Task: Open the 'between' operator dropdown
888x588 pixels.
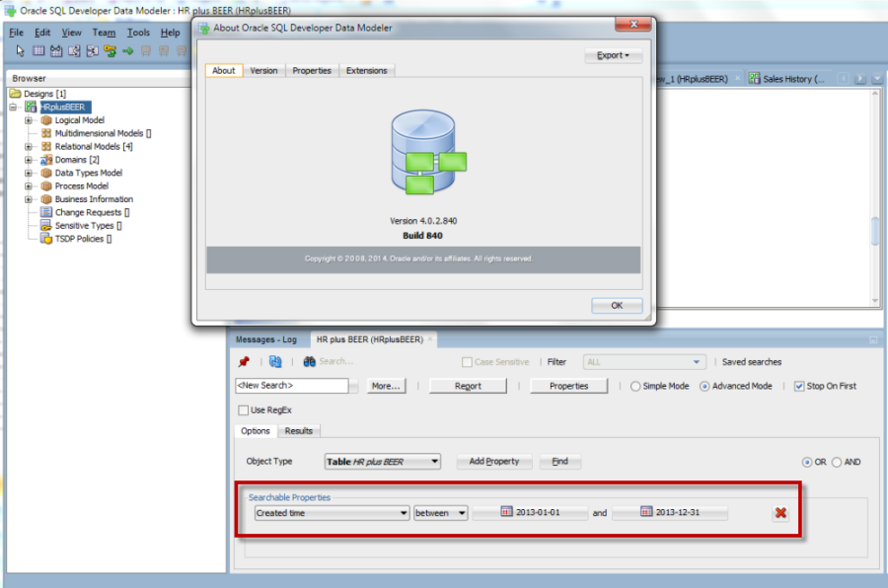Action: [x=462, y=513]
